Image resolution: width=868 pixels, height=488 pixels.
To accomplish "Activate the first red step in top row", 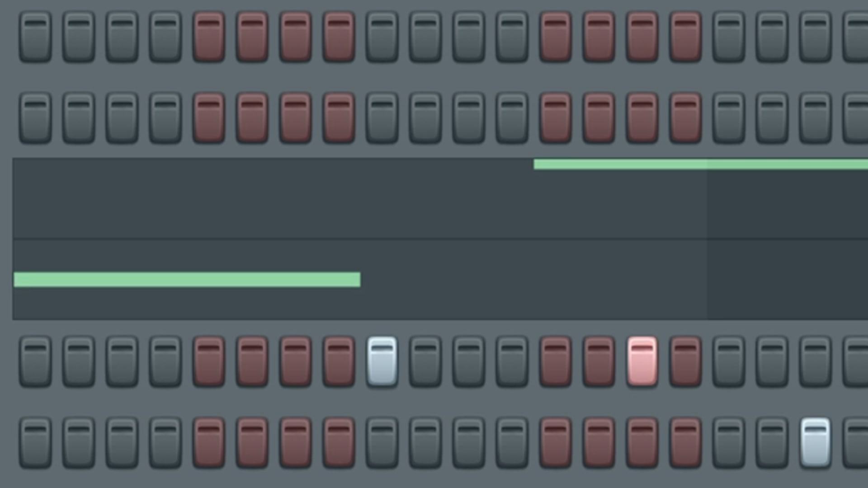I will [x=209, y=37].
